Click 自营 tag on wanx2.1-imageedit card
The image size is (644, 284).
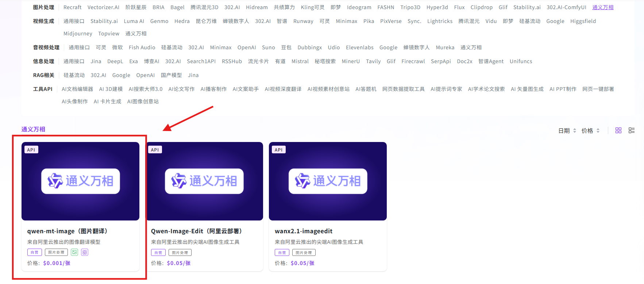coord(282,252)
